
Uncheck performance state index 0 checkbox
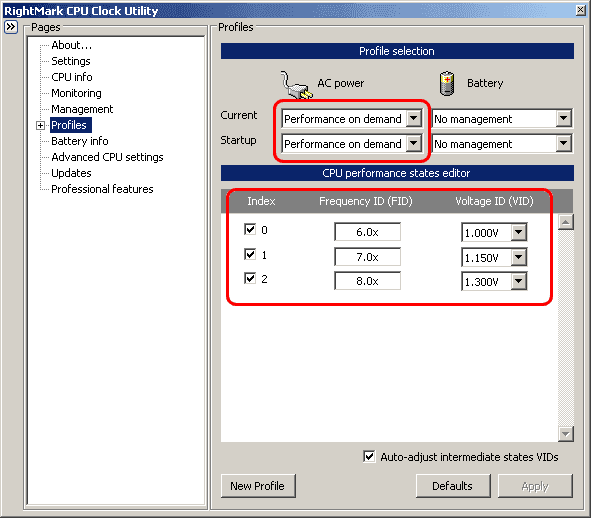250,229
